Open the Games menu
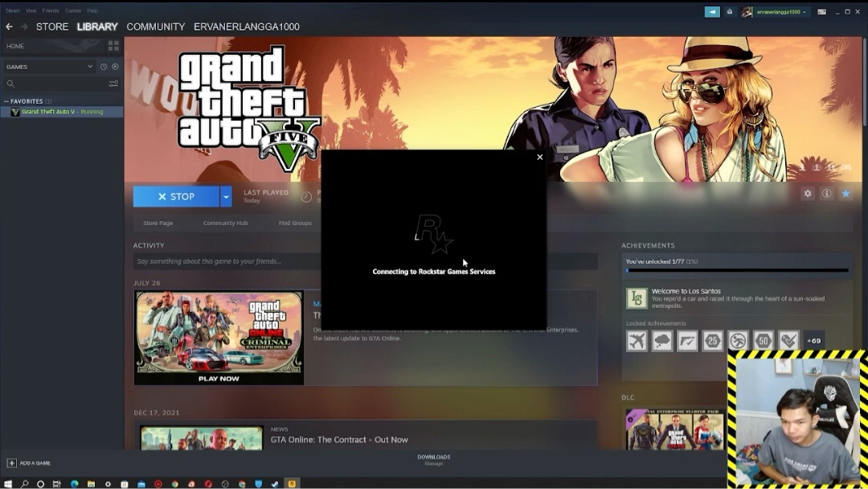 [x=72, y=10]
